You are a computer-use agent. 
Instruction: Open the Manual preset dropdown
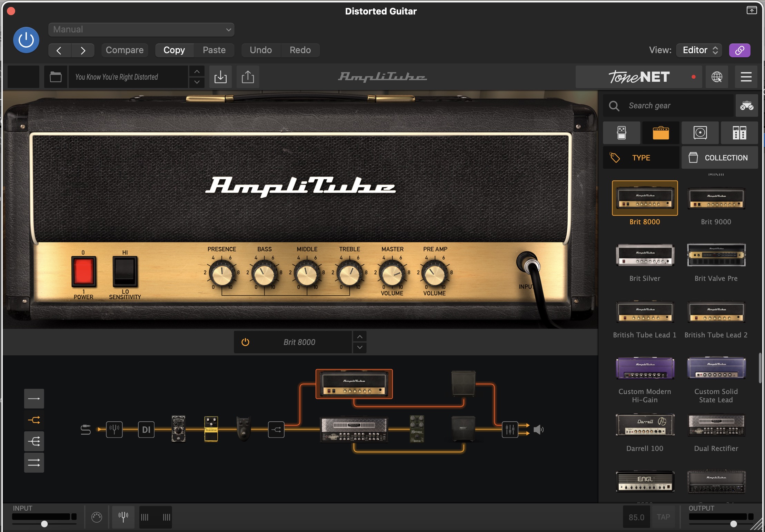point(141,30)
